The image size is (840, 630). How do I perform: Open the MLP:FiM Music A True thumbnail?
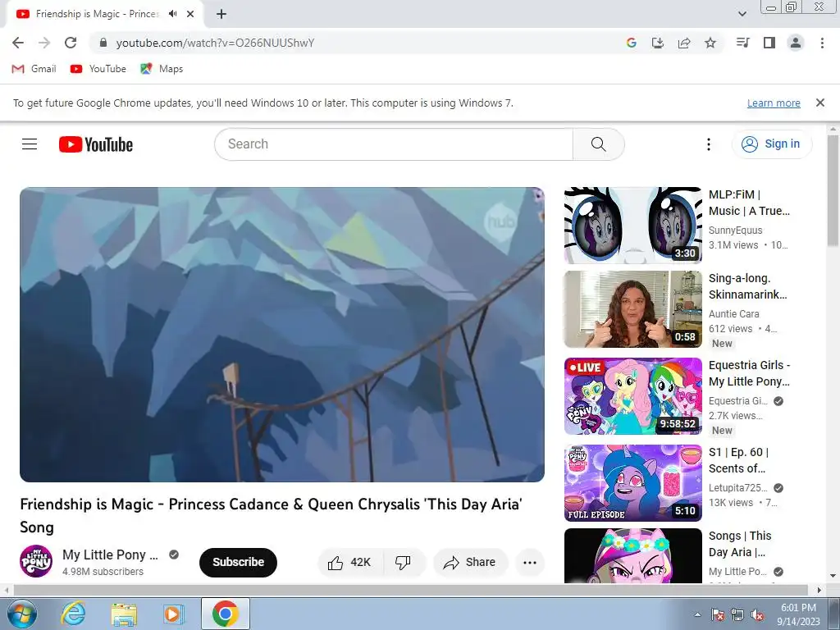coord(632,225)
